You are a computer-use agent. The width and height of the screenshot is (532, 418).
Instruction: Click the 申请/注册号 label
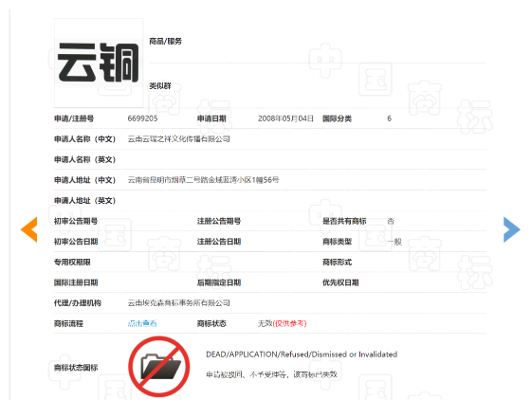pyautogui.click(x=74, y=118)
